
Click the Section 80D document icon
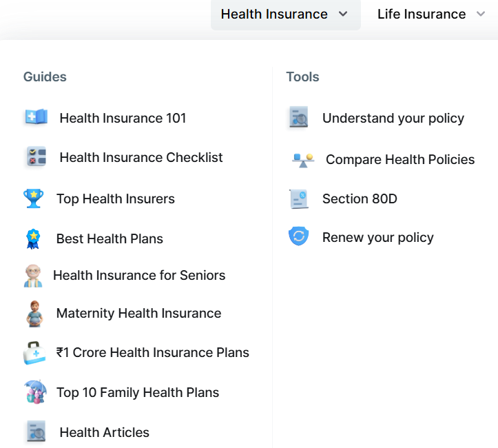click(x=299, y=199)
